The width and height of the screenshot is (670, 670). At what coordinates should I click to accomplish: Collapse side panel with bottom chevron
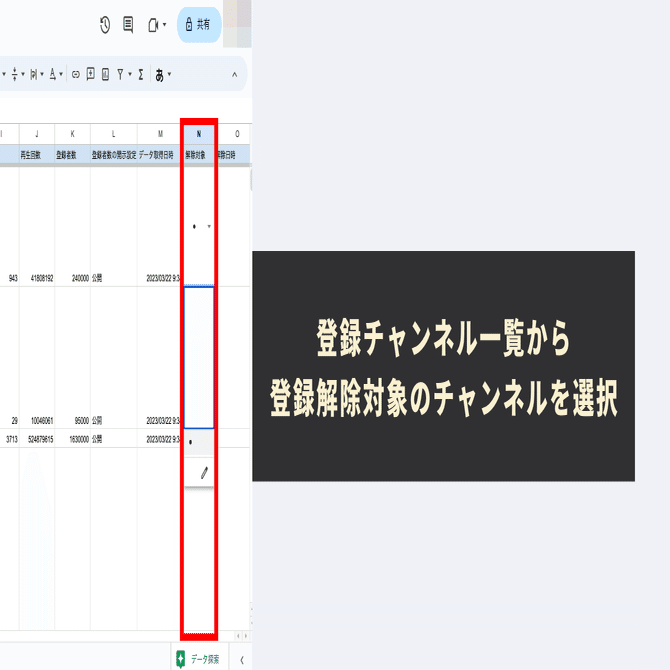(x=242, y=660)
